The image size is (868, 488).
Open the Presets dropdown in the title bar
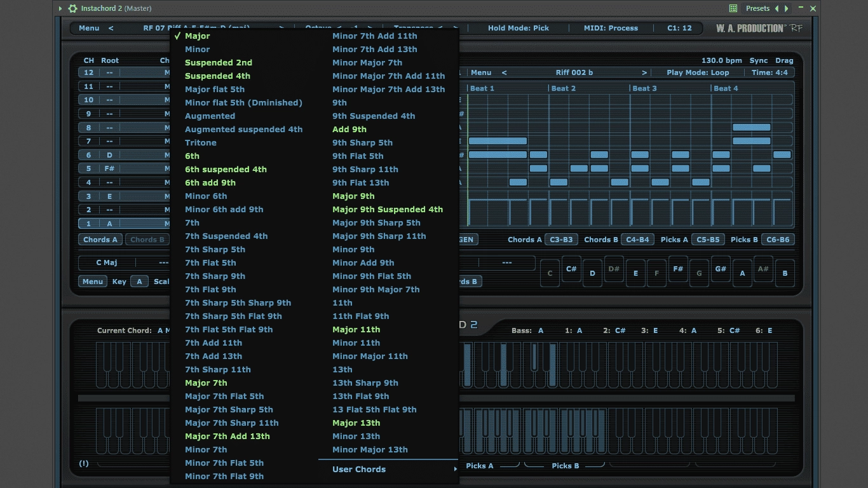tap(757, 8)
